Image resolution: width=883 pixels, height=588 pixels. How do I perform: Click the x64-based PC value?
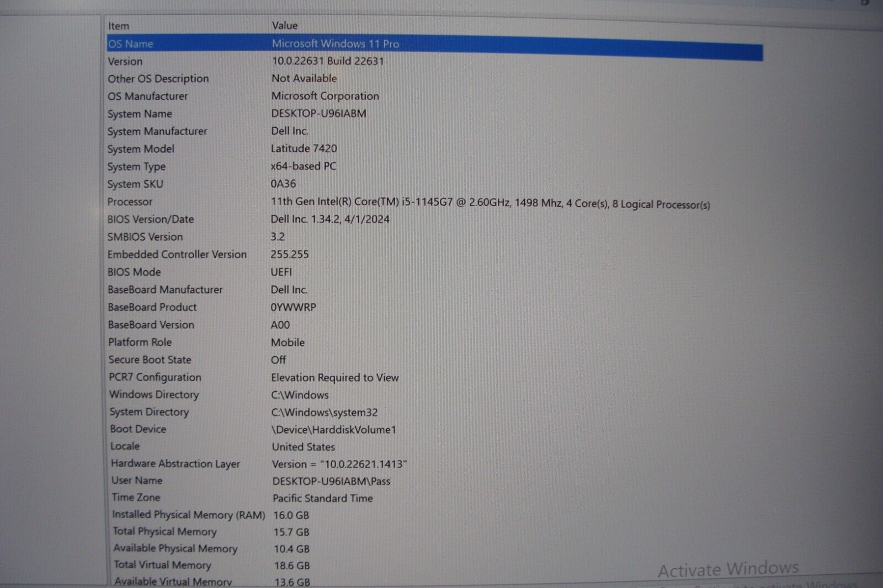[304, 166]
